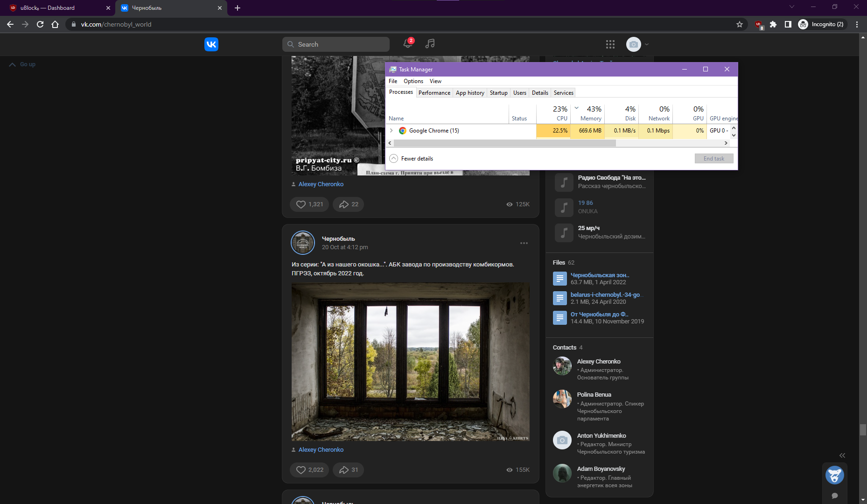Click the End task button
This screenshot has height=504, width=867.
pos(713,158)
